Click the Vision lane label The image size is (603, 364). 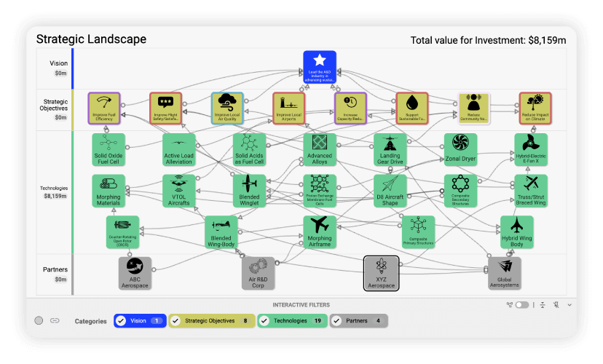[x=58, y=63]
